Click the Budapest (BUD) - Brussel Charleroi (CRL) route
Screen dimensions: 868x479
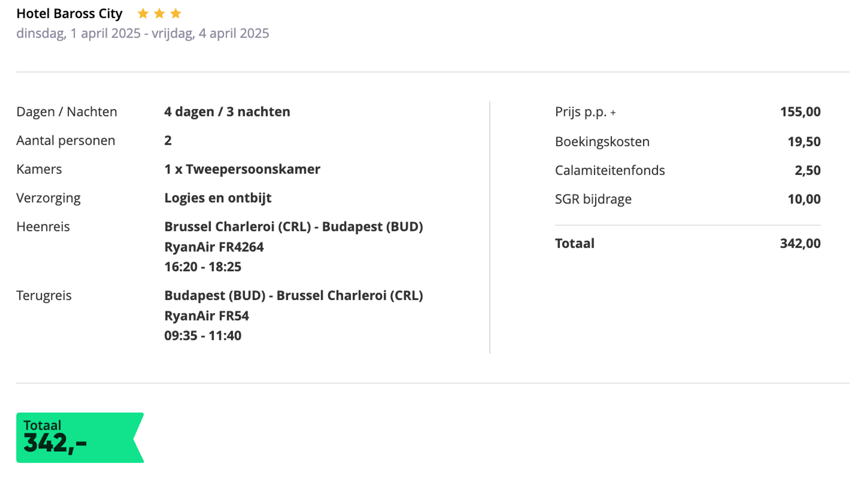(x=293, y=296)
